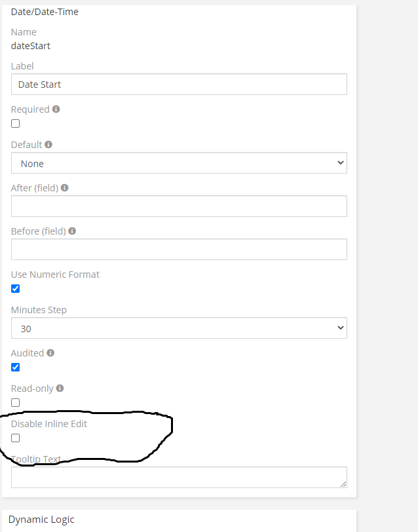Click the Default dropdown chevron arrow

click(341, 163)
